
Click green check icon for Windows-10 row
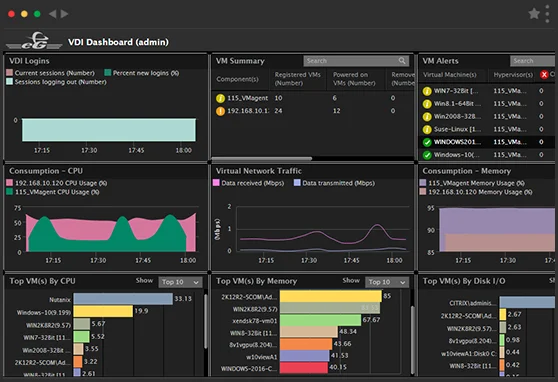coord(427,155)
